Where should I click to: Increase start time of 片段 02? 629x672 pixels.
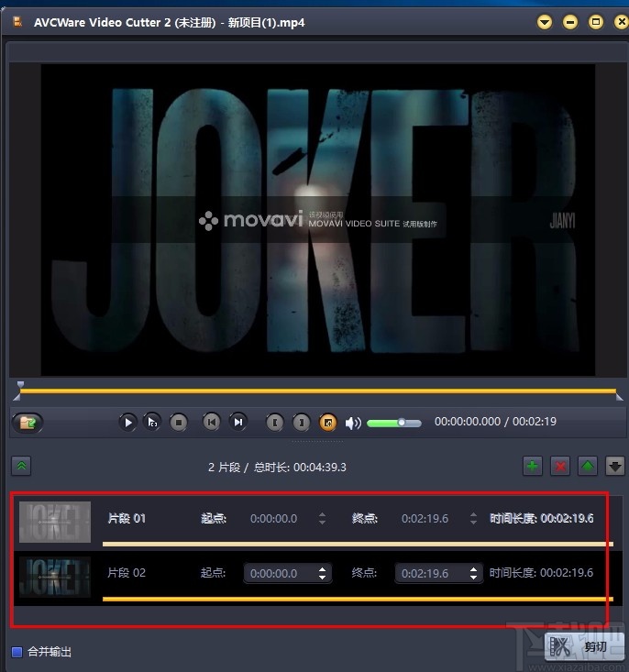[323, 569]
